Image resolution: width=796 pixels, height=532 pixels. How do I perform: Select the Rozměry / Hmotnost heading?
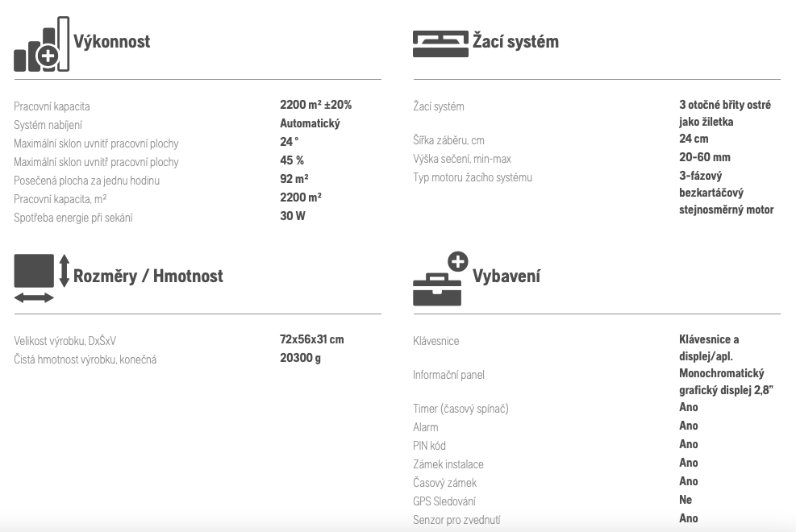148,276
